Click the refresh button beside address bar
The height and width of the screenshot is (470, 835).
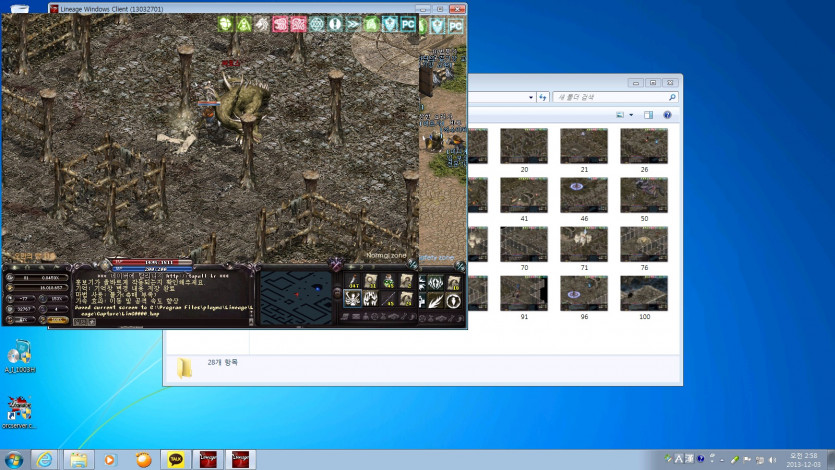click(542, 97)
